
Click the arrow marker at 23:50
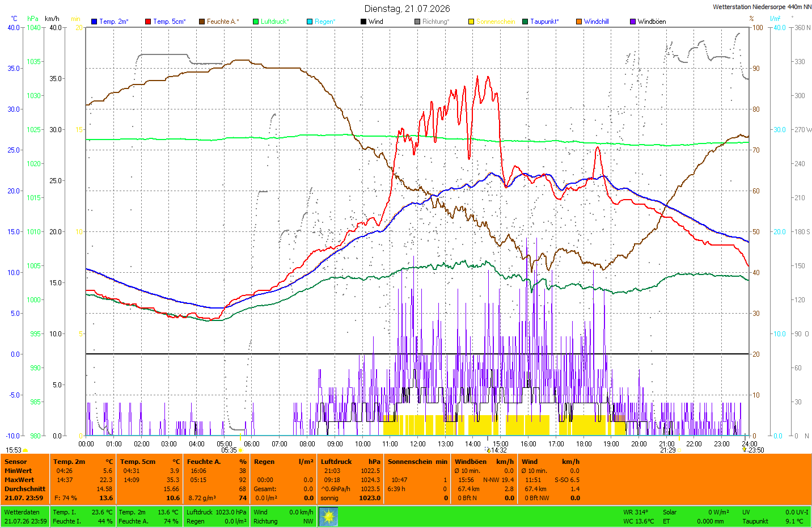744,450
